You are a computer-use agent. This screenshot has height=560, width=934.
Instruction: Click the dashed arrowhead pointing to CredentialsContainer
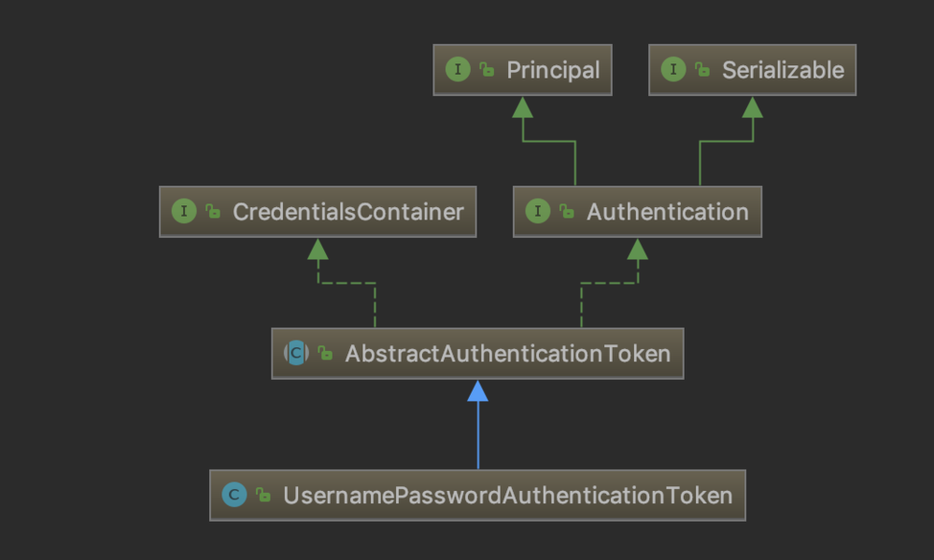click(x=318, y=248)
